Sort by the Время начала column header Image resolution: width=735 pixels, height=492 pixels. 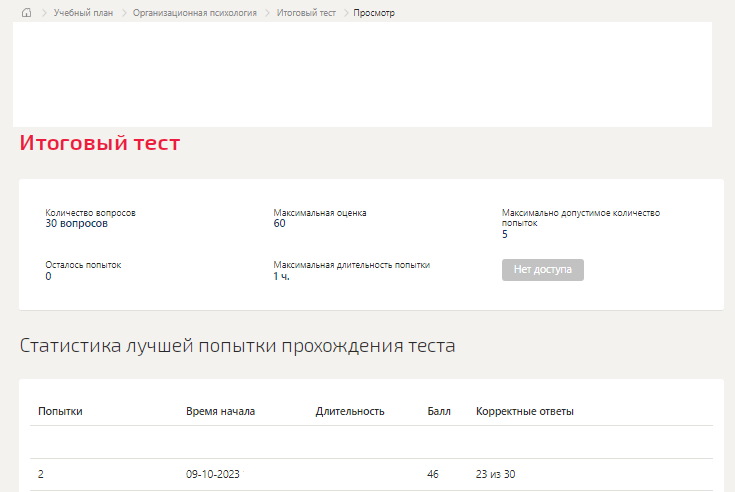pos(220,411)
